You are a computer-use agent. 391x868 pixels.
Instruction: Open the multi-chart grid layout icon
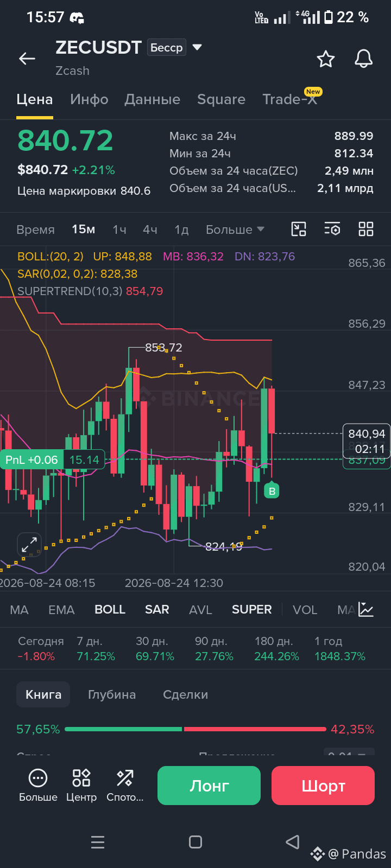pyautogui.click(x=366, y=229)
